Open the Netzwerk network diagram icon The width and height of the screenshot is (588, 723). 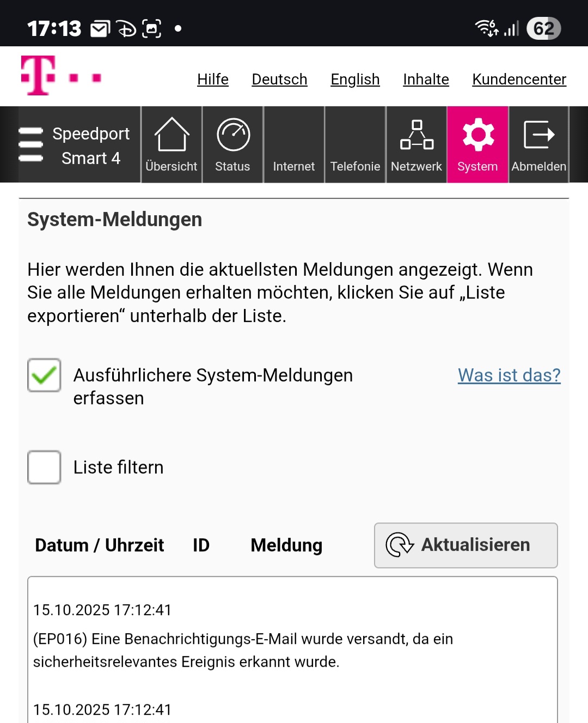tap(416, 135)
